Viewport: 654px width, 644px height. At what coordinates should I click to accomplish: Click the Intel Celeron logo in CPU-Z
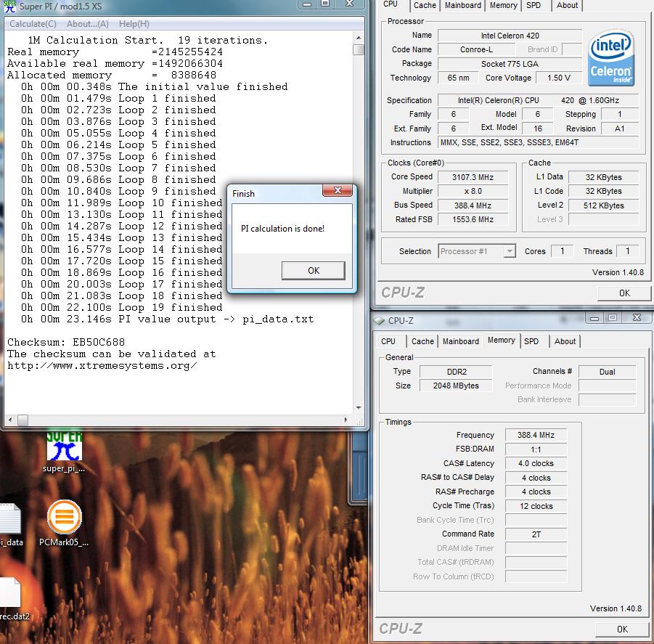(x=611, y=58)
